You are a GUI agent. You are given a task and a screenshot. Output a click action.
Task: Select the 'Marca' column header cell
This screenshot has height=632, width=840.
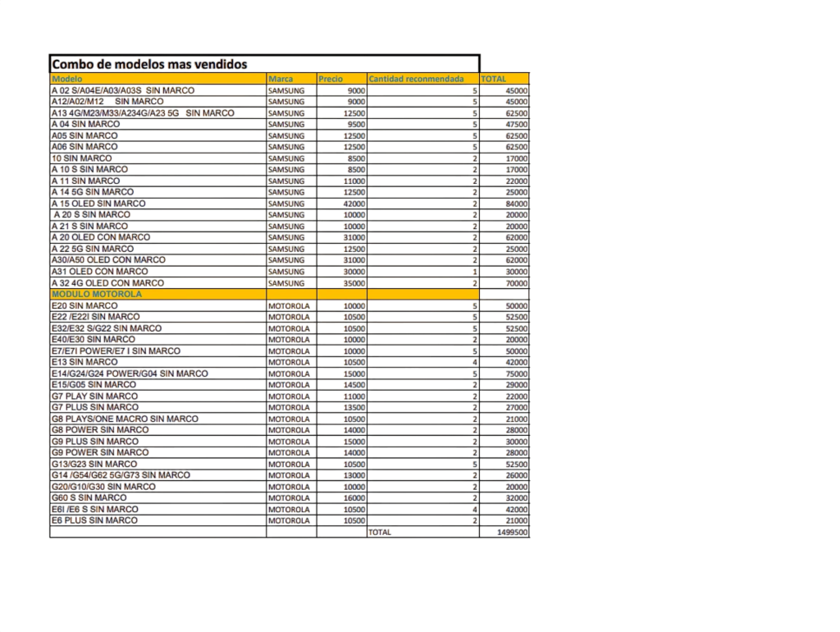point(290,79)
